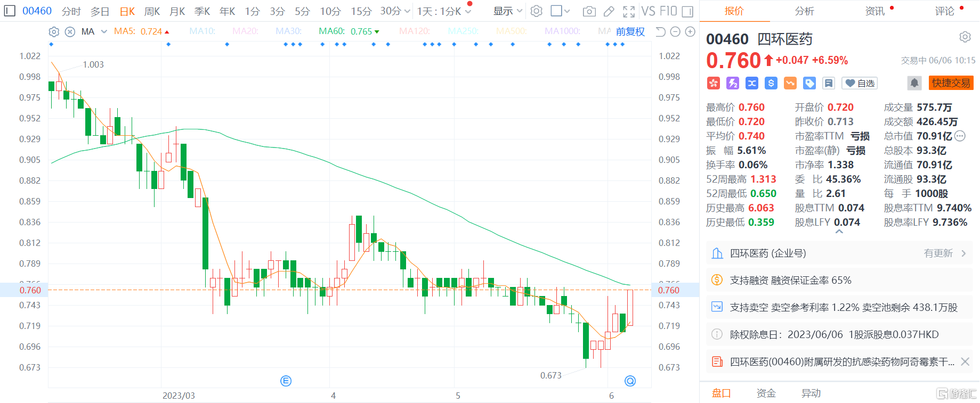Screen dimensions: 980x403
Task: Open the 资讯 news tab
Action: coord(874,11)
